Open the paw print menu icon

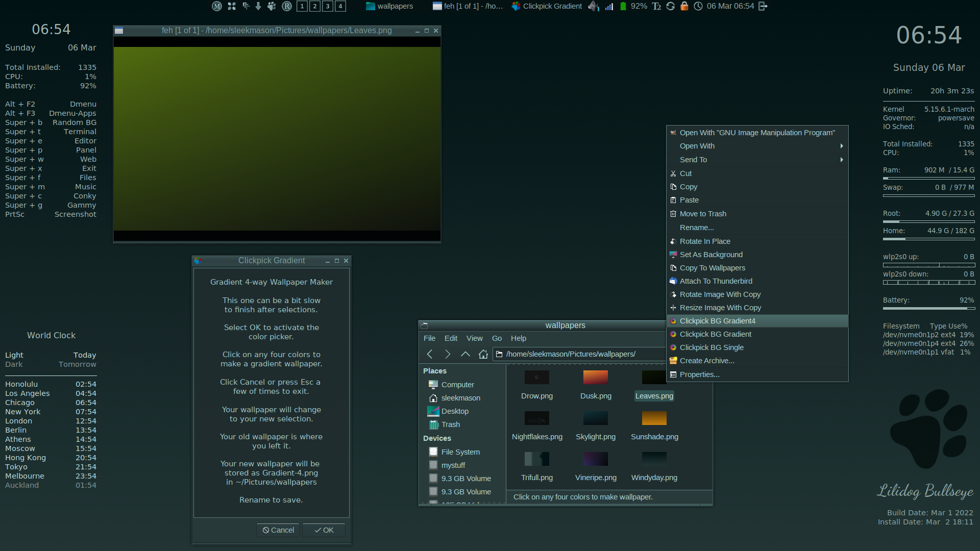pos(272,6)
